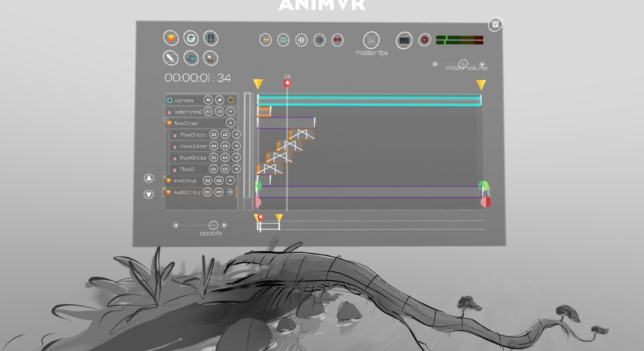644x351 pixels.
Task: Toggle the red mute audio button
Action: click(425, 40)
